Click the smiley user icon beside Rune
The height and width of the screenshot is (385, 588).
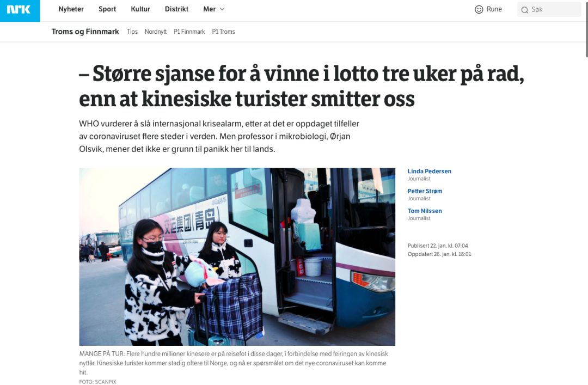(479, 9)
